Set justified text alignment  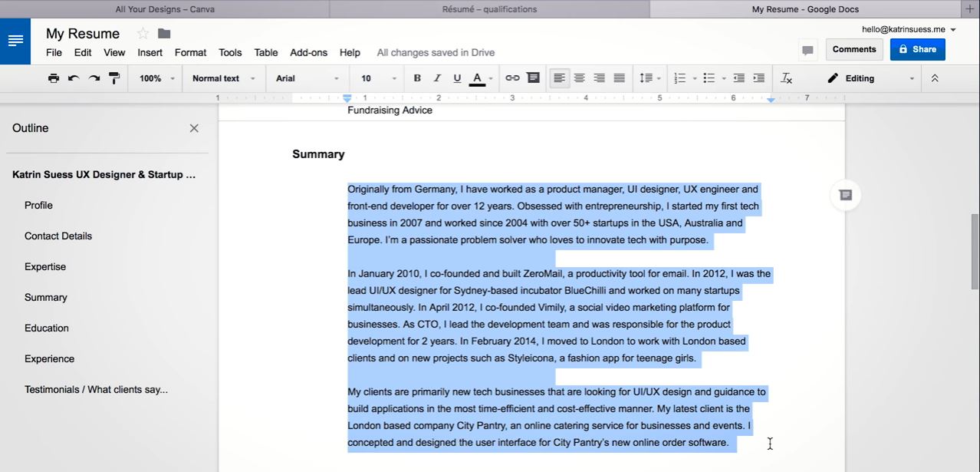(620, 78)
